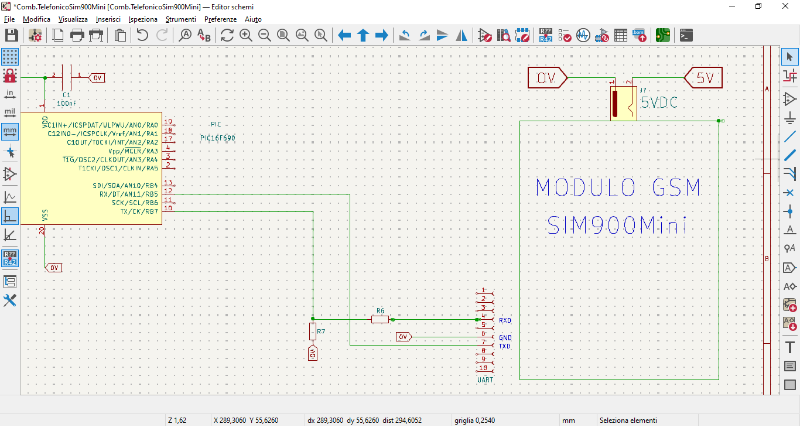The height and width of the screenshot is (426, 800).
Task: Undo the last action
Action: coord(142,35)
